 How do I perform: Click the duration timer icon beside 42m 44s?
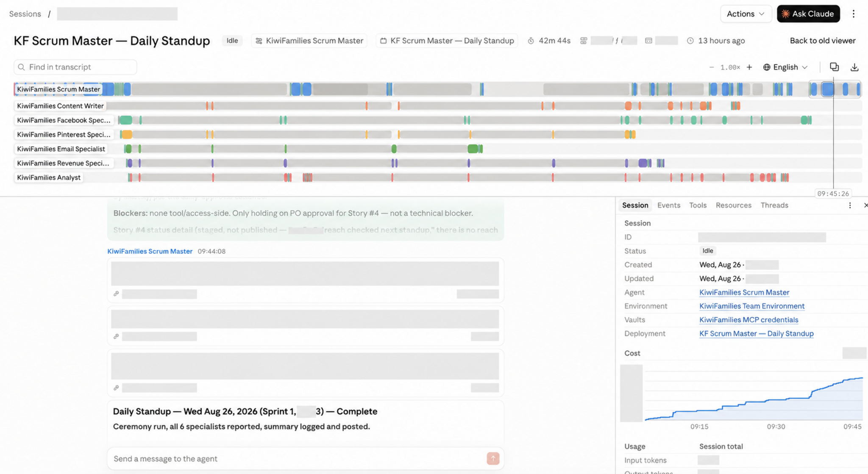[531, 41]
